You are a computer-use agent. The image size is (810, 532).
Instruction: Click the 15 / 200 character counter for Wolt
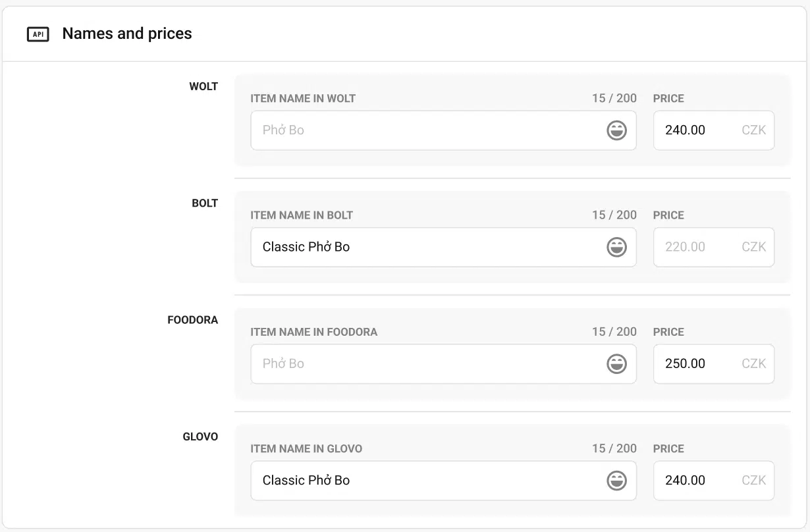[614, 98]
